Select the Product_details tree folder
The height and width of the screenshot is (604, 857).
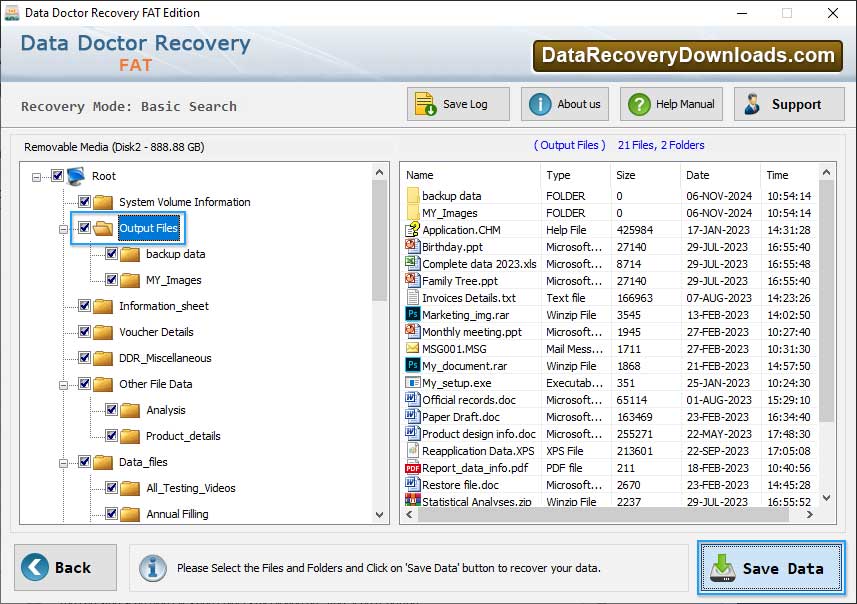tap(183, 436)
